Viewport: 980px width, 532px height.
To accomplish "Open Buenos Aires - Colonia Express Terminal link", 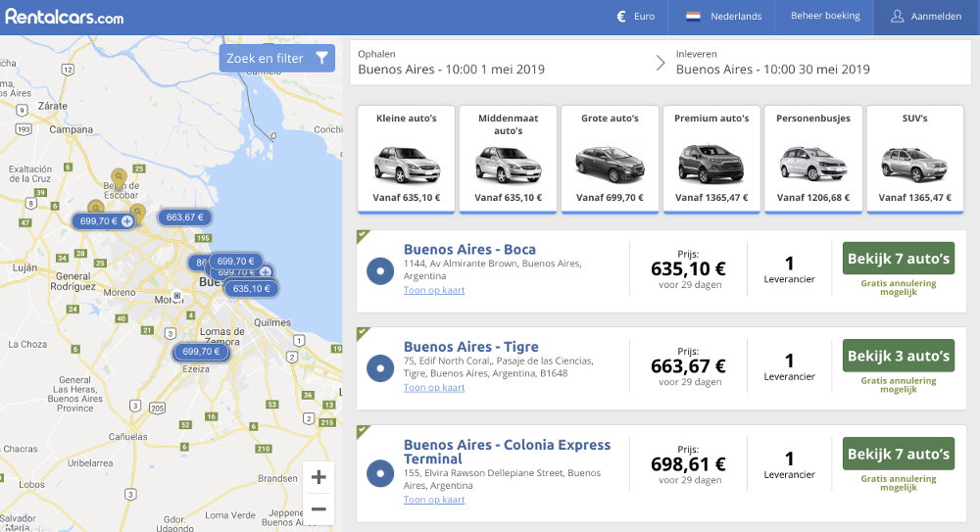I will pos(507,452).
